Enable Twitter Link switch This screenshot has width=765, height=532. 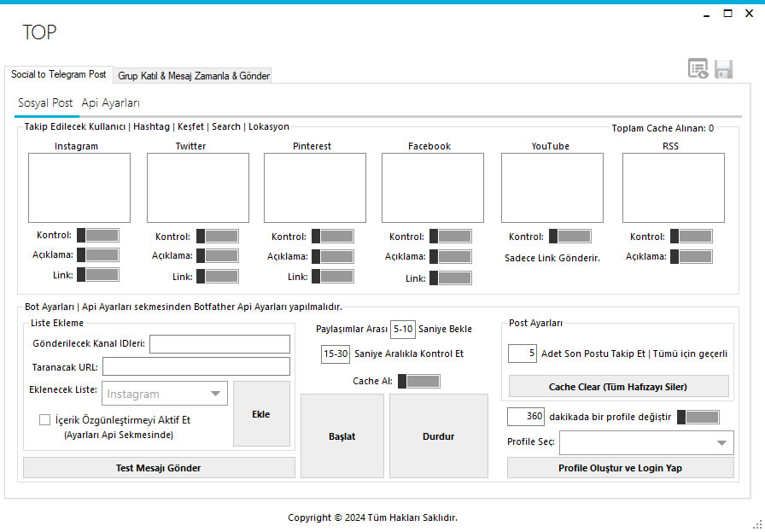[x=218, y=277]
